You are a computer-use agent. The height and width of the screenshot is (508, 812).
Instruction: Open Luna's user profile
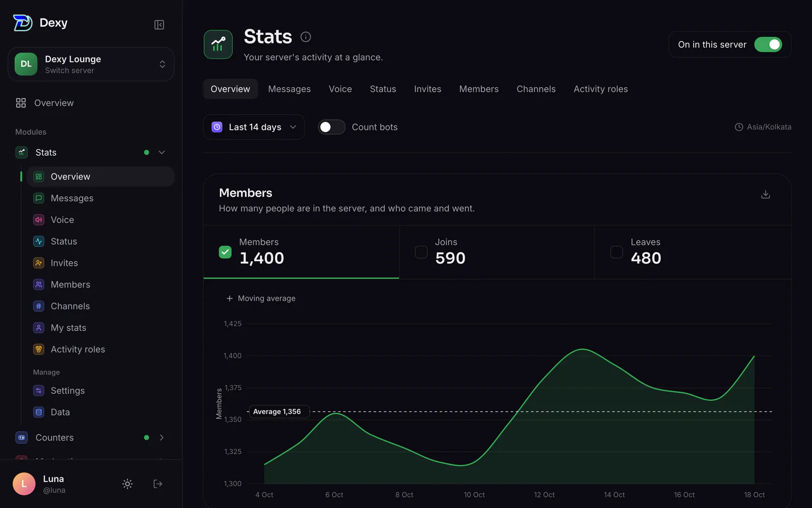[40, 484]
